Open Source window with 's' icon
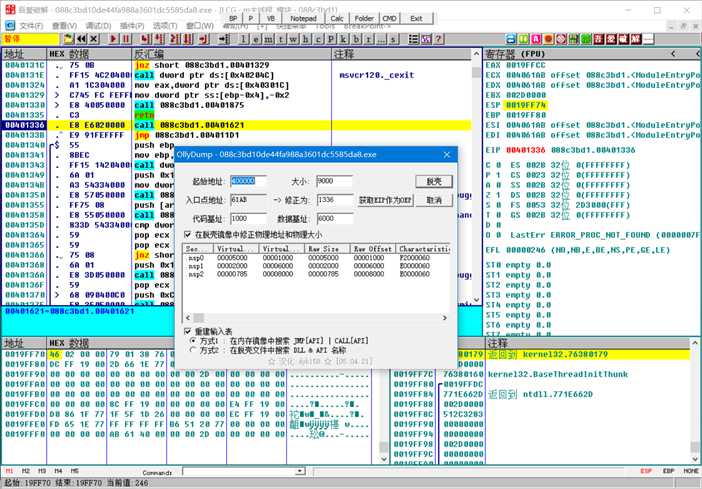This screenshot has width=702, height=489. tap(393, 39)
